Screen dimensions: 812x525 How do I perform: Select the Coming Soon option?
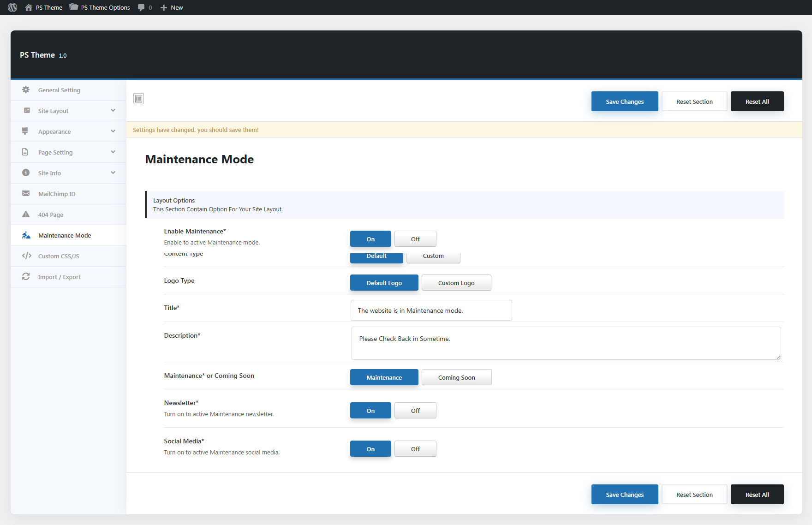point(456,377)
